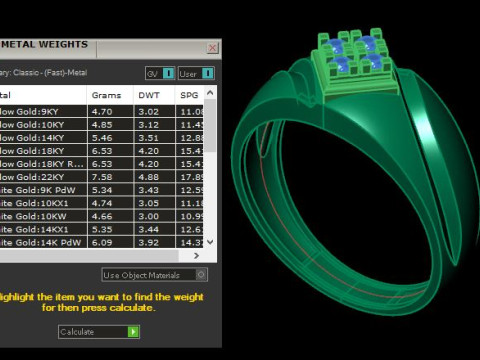Click the 3.51 DWT value
This screenshot has width=480, height=360.
pos(149,138)
